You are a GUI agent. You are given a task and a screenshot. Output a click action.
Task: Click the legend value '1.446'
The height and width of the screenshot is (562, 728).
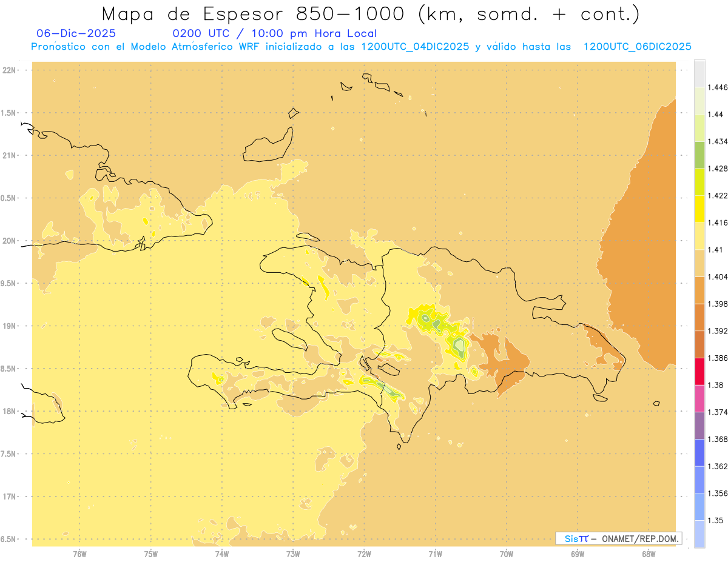pyautogui.click(x=718, y=87)
